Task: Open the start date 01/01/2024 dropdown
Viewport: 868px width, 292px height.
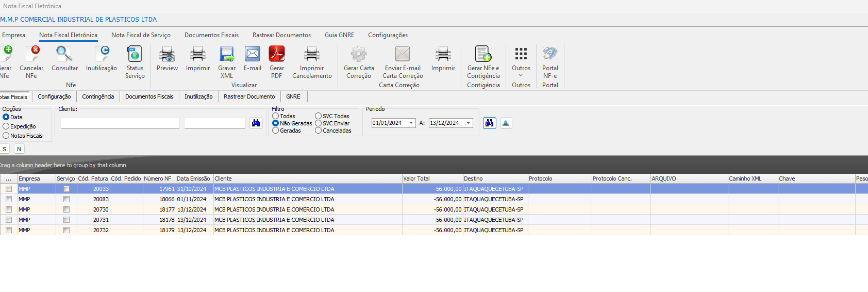Action: 411,123
